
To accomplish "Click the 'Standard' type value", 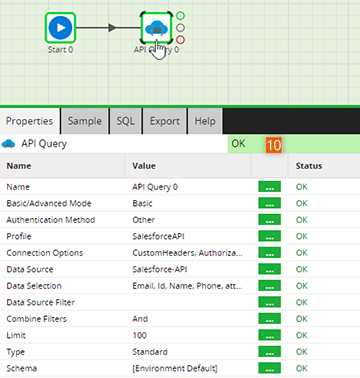I will click(x=150, y=352).
